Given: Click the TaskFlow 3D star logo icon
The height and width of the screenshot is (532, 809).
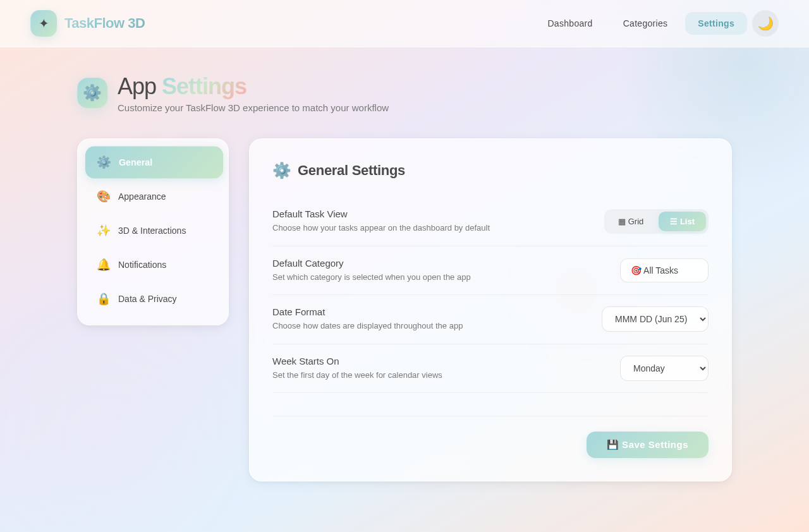Looking at the screenshot, I should [x=43, y=23].
